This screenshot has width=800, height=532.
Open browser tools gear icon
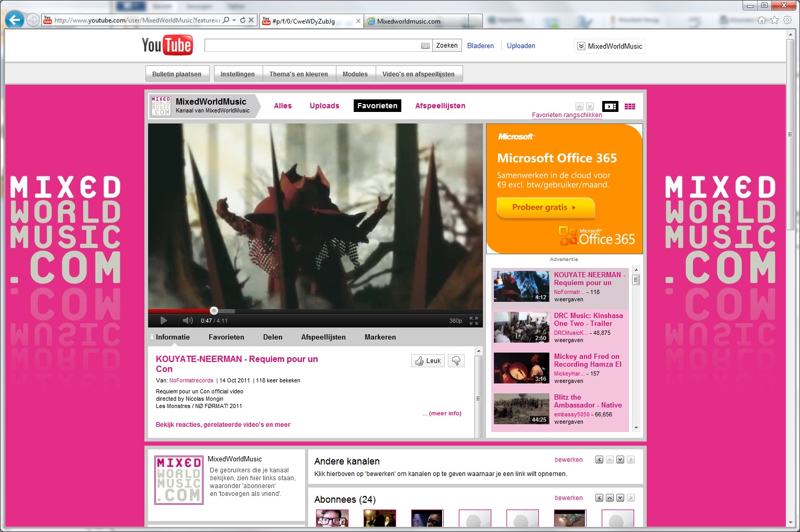[787, 20]
